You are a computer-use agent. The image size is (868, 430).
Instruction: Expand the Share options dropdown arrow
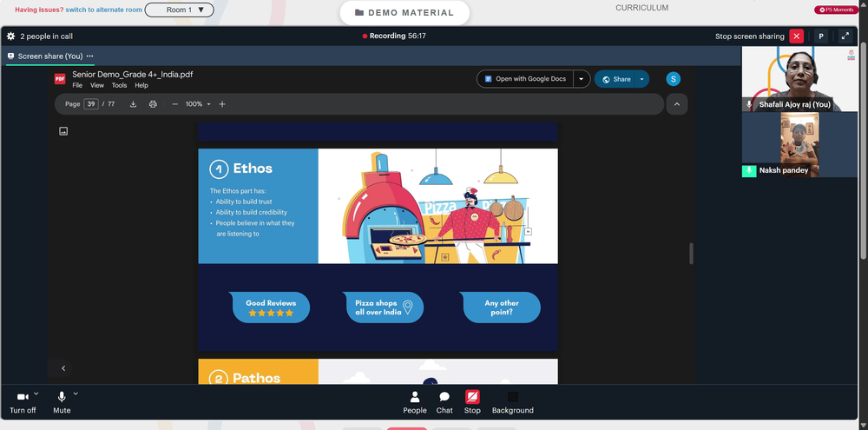click(x=642, y=79)
